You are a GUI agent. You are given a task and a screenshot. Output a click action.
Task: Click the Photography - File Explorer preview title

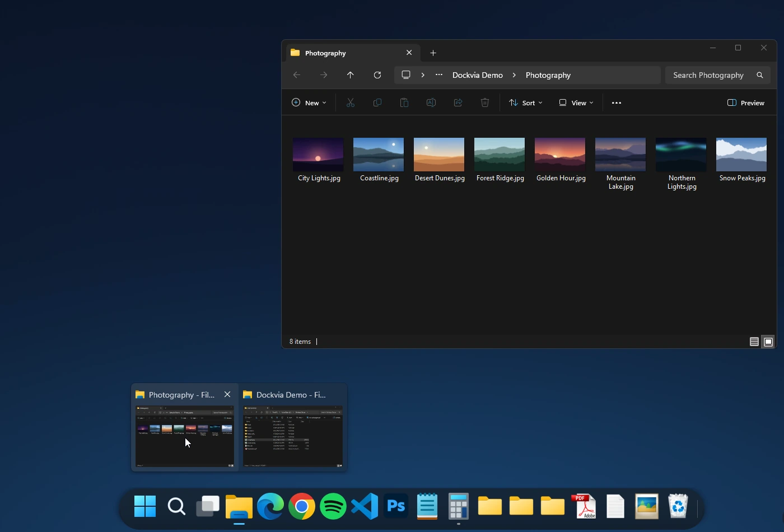pyautogui.click(x=181, y=395)
